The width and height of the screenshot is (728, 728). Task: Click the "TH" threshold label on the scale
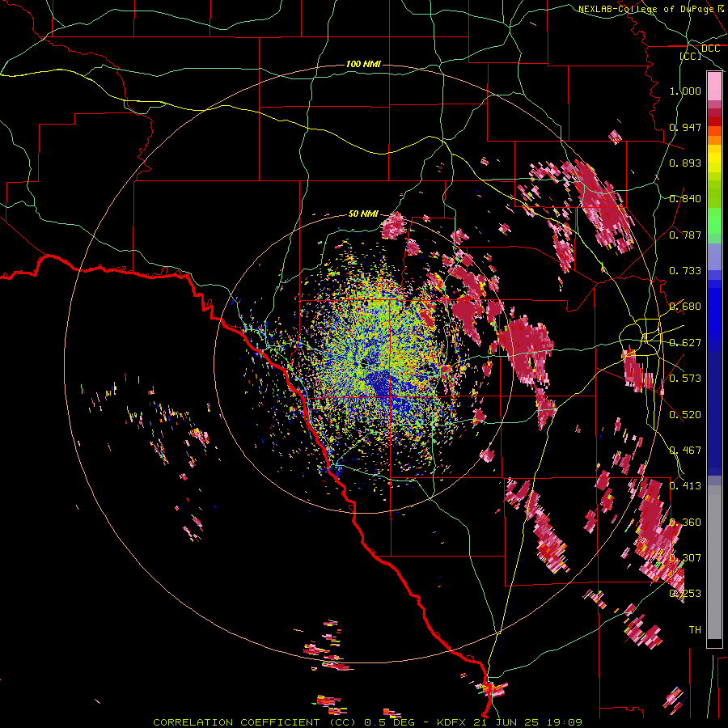coord(695,630)
